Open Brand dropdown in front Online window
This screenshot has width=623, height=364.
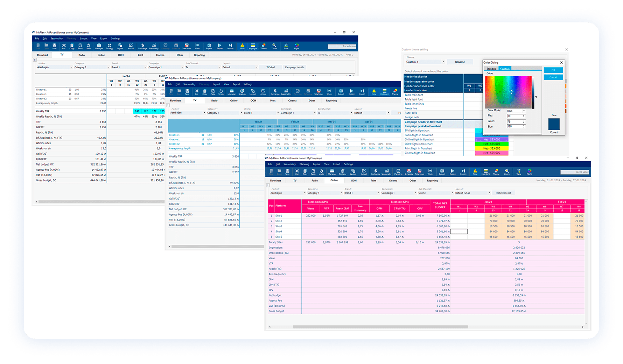(x=362, y=193)
